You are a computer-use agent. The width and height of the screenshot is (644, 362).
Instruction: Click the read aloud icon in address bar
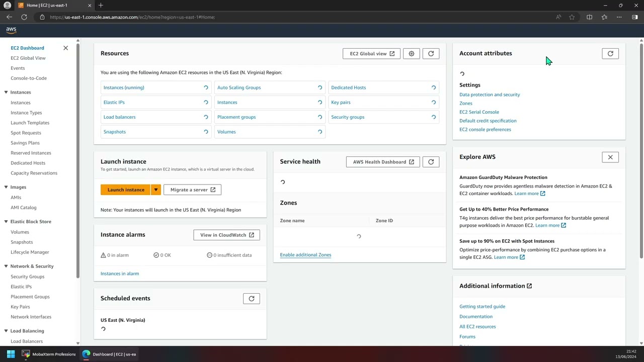(558, 17)
